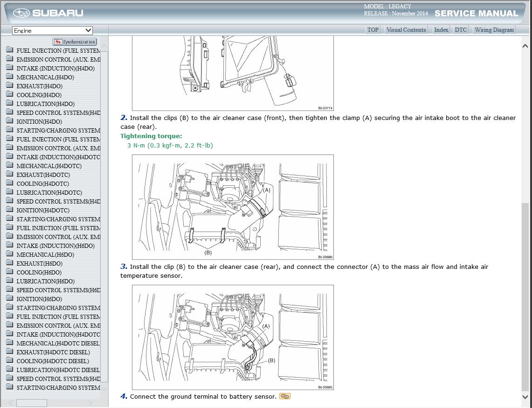Open EXHAUST(H6DO) tree entry
Image resolution: width=532 pixels, height=408 pixels.
click(x=39, y=264)
